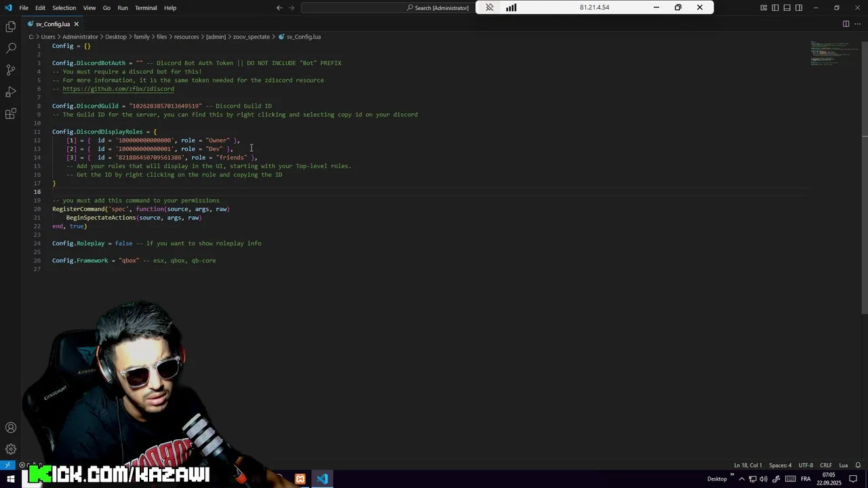Open the Go menu
The width and height of the screenshot is (868, 488).
pyautogui.click(x=106, y=7)
